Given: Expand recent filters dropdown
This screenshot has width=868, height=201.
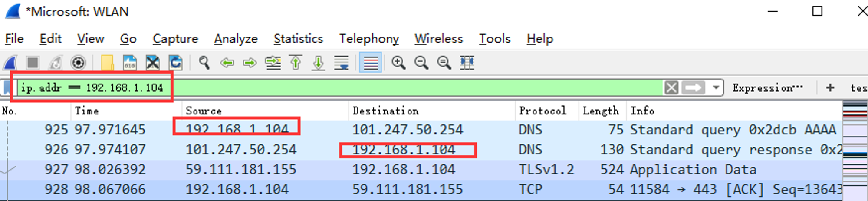Looking at the screenshot, I should [716, 88].
